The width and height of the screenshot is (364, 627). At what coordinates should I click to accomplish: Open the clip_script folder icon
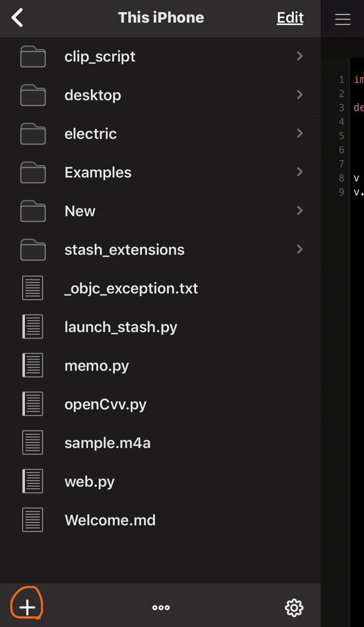click(x=32, y=56)
